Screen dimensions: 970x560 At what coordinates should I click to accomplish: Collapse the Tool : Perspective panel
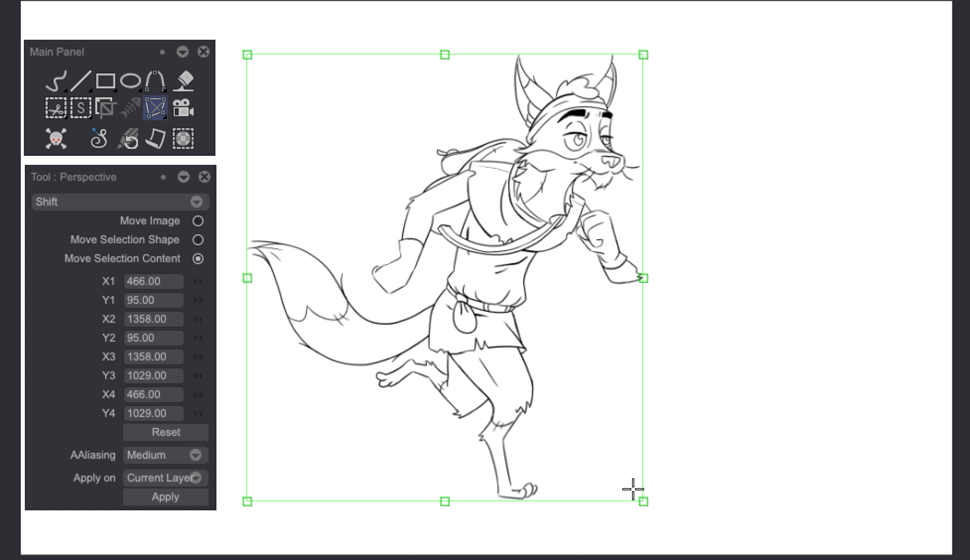click(183, 177)
